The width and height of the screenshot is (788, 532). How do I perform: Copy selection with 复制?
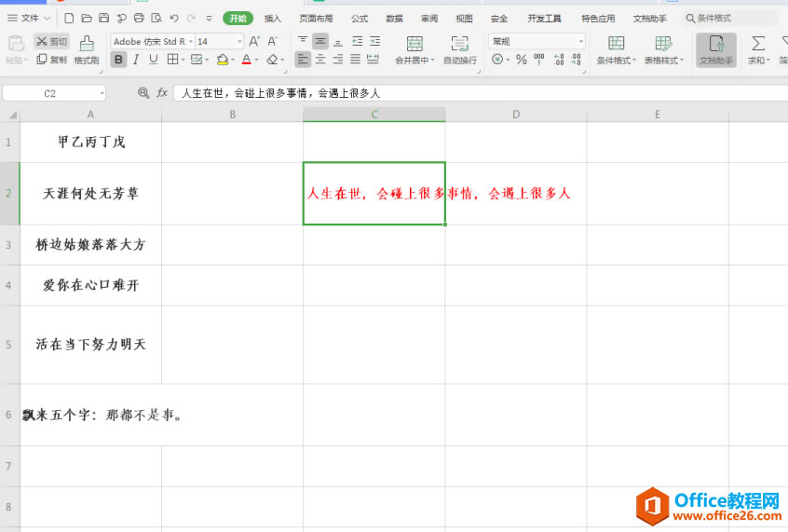pos(52,60)
